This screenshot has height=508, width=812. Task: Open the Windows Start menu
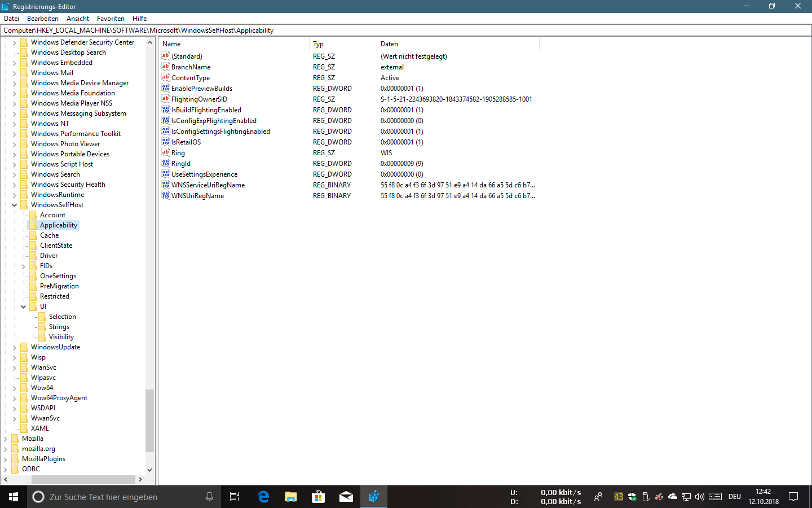14,497
